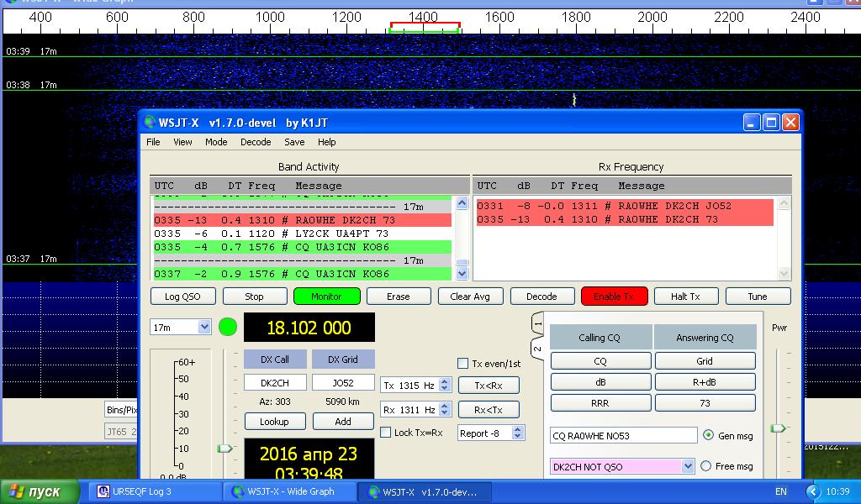Open the 17m band dropdown
This screenshot has width=861, height=504.
pyautogui.click(x=203, y=327)
